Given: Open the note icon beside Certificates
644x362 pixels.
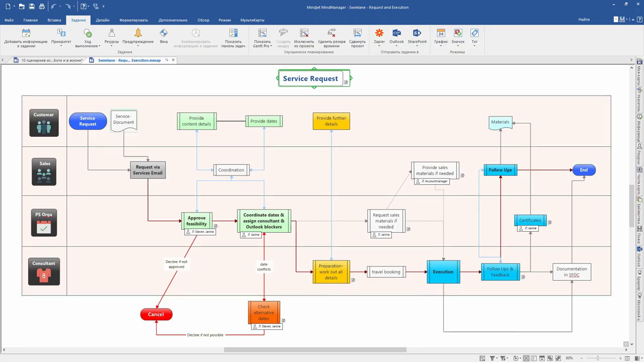Looking at the screenshot, I should click(x=550, y=222).
